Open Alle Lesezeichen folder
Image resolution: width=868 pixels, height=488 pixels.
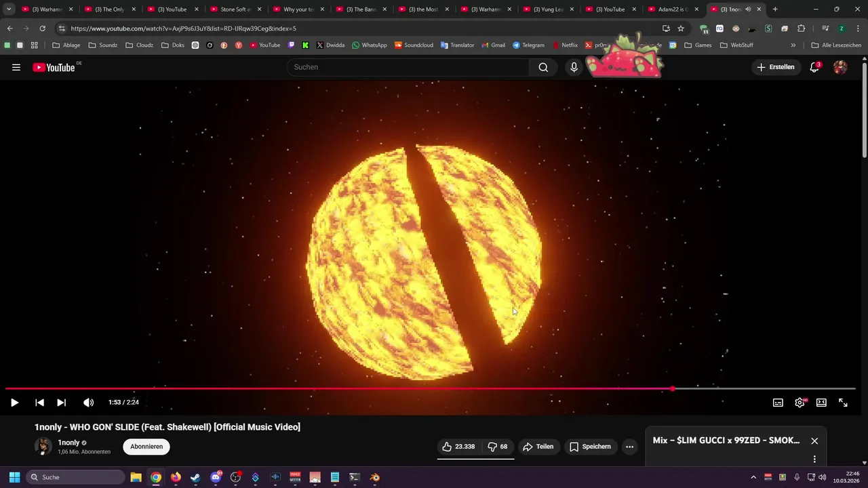tap(836, 45)
